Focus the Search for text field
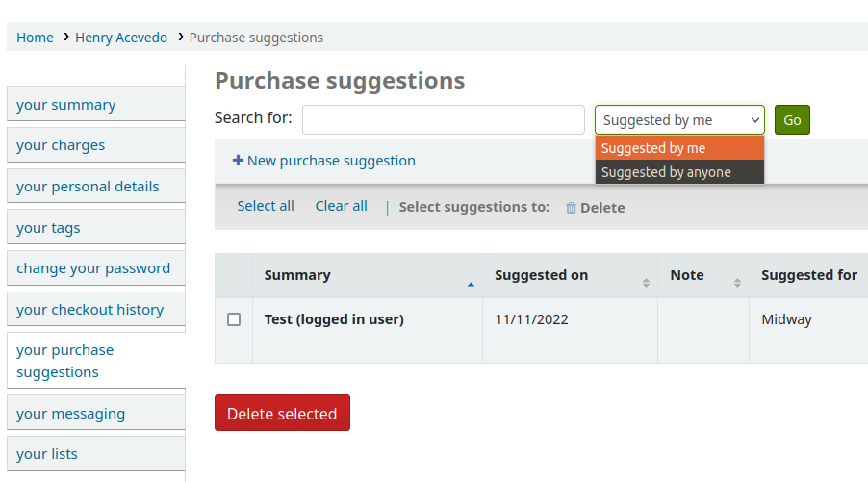This screenshot has height=482, width=868. click(443, 120)
